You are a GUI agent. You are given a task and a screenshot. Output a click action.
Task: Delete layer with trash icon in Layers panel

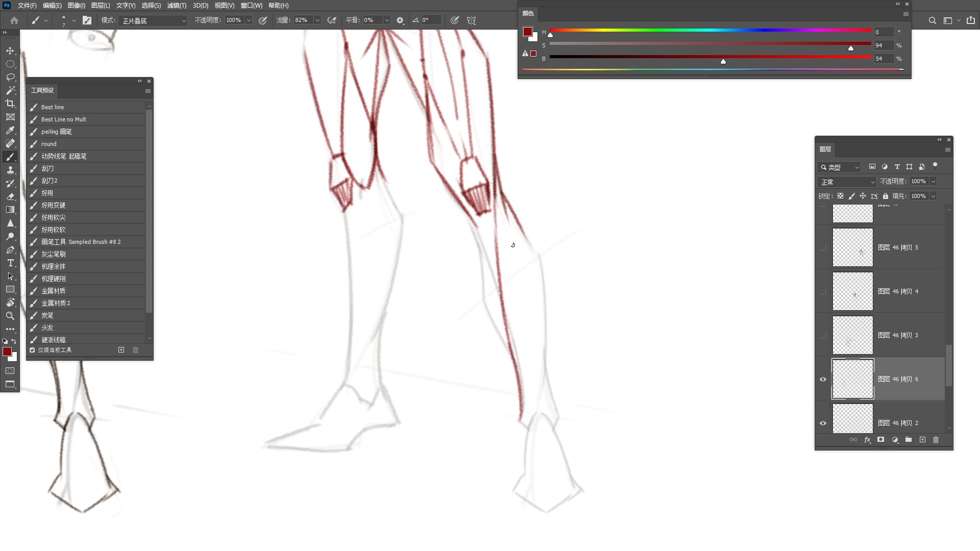(936, 440)
